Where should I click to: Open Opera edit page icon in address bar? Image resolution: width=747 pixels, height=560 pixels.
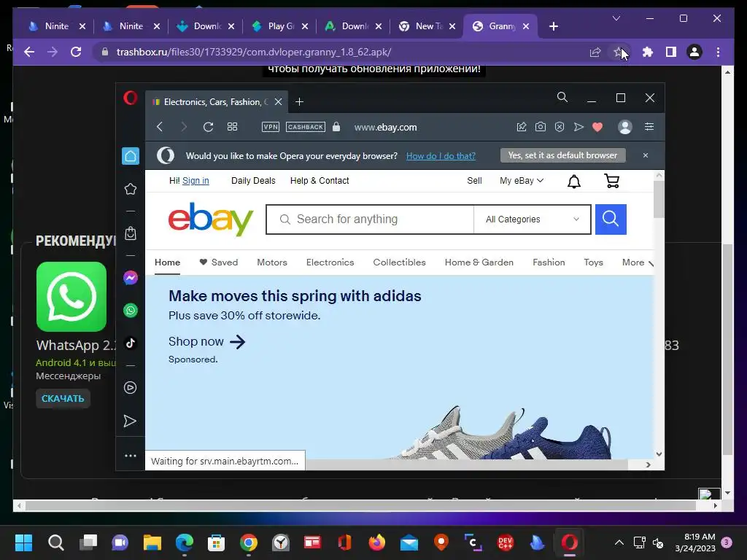[x=521, y=127]
